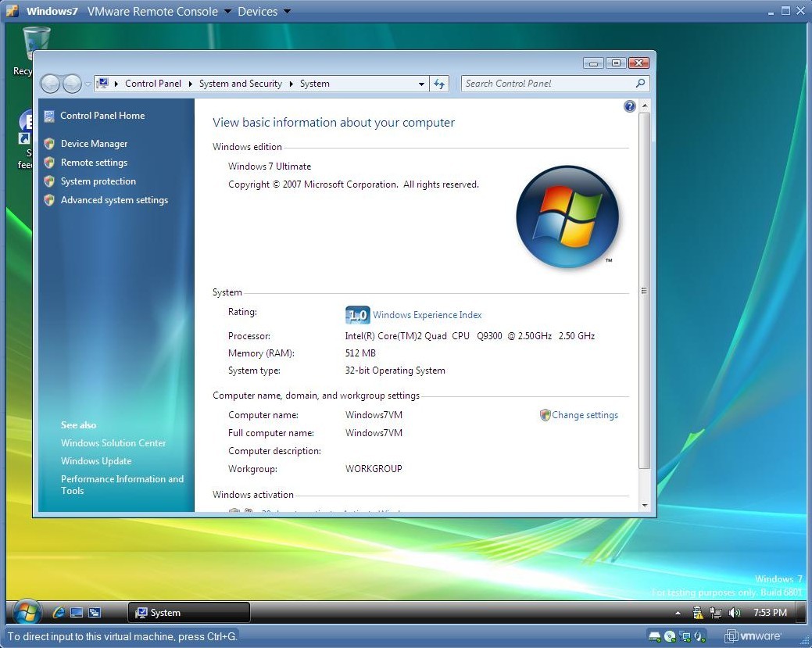Click the Windows logo emblem in Windows edition

pos(567,217)
